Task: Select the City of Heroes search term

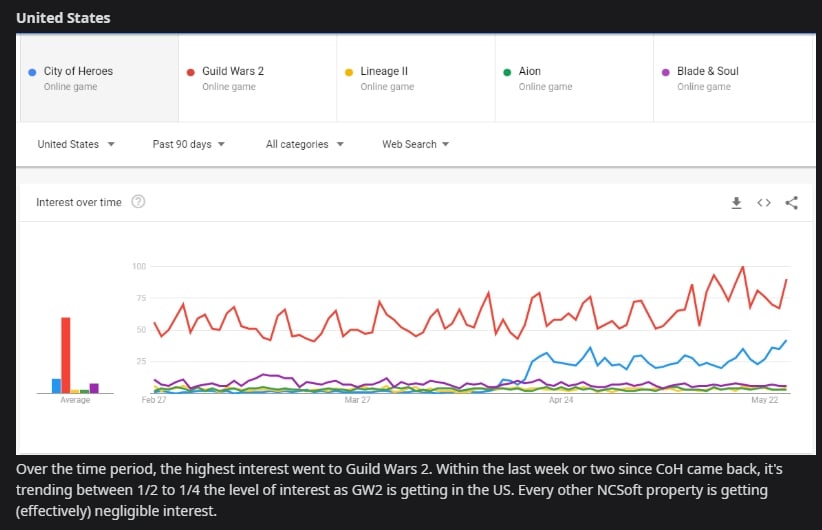Action: 99,78
